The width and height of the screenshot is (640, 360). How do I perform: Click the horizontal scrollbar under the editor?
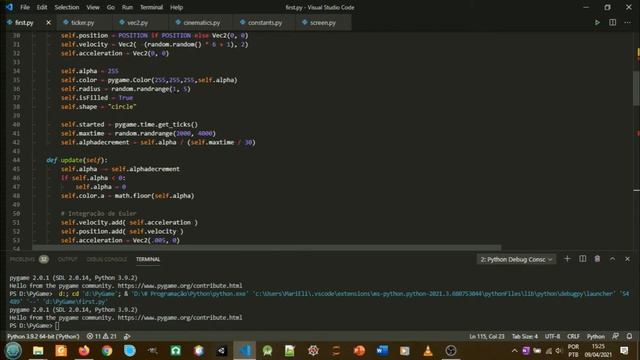[x=266, y=247]
